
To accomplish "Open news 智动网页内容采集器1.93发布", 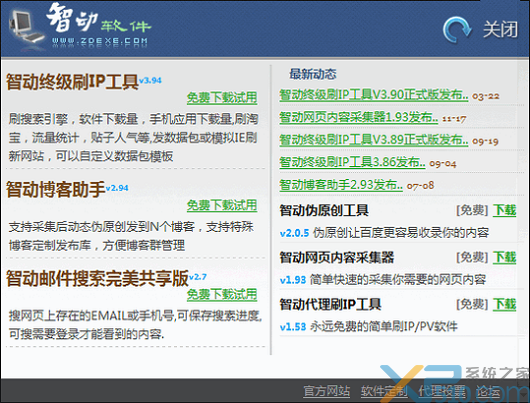I will point(358,118).
